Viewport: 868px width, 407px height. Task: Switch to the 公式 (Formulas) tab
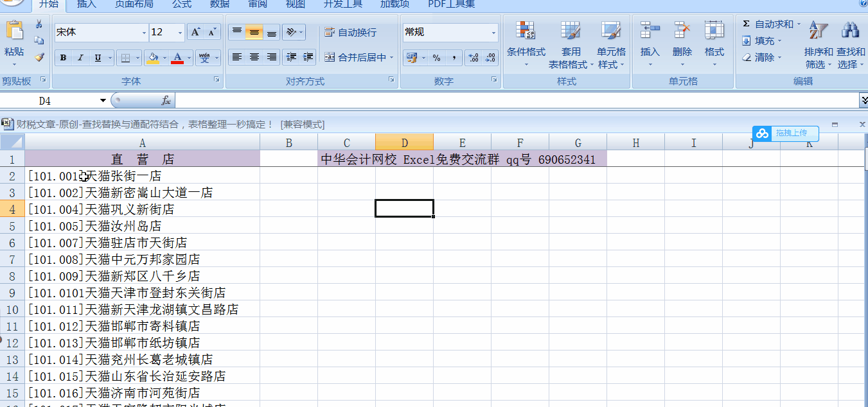pos(182,4)
